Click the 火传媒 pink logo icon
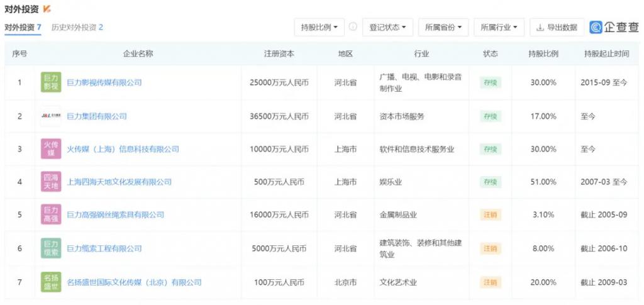Viewport: 644px width, 305px height. point(51,149)
